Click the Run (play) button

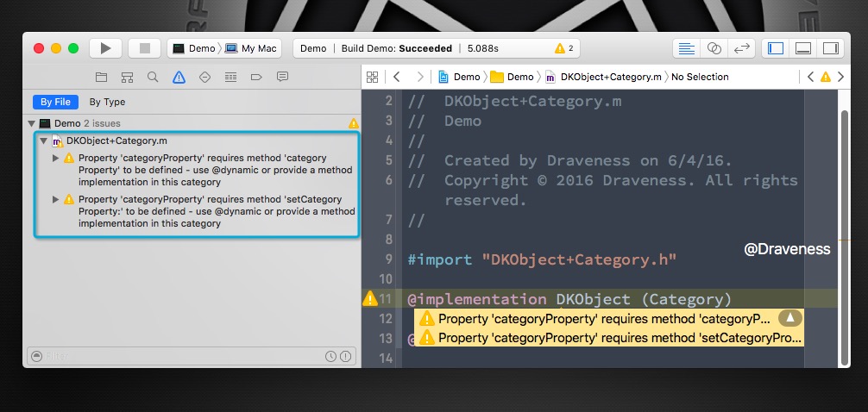click(x=105, y=48)
